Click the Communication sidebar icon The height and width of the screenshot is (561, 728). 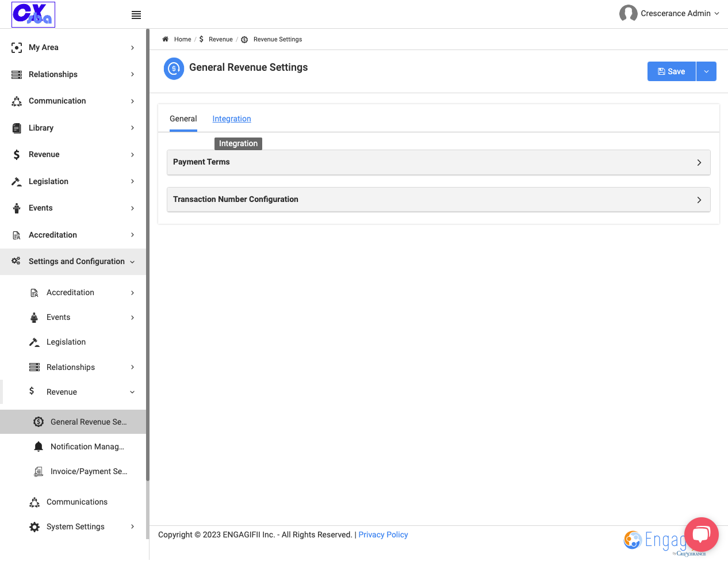coord(17,101)
